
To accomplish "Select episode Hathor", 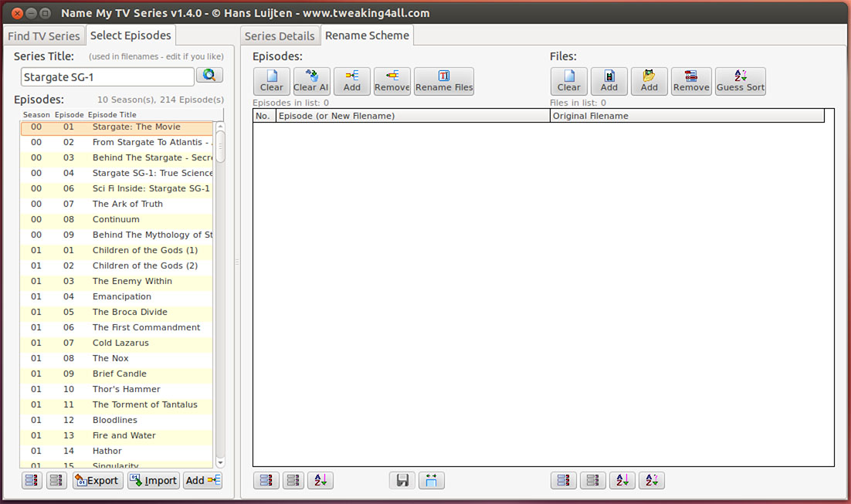I will pyautogui.click(x=117, y=452).
